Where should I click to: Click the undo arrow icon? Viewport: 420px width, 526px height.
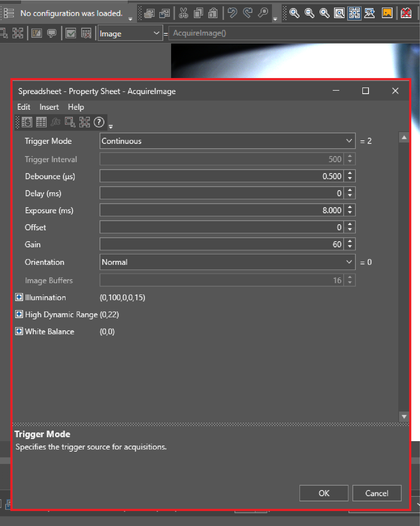[x=232, y=13]
